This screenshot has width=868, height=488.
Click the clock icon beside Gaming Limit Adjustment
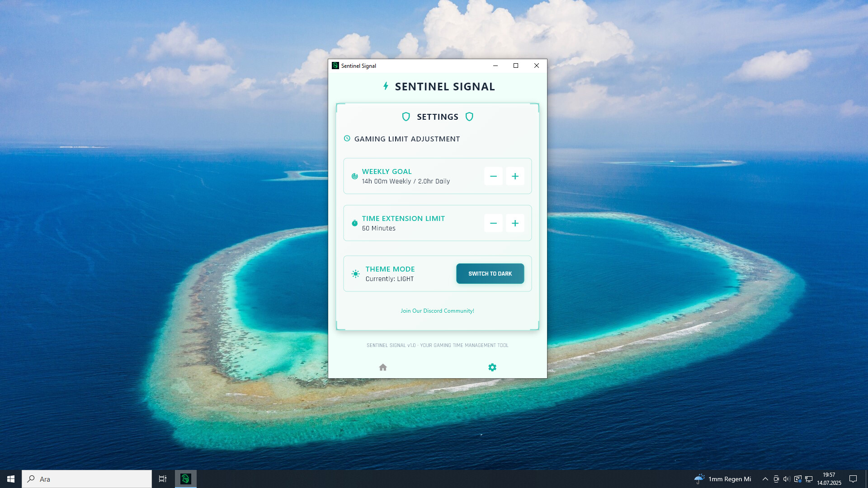(347, 139)
